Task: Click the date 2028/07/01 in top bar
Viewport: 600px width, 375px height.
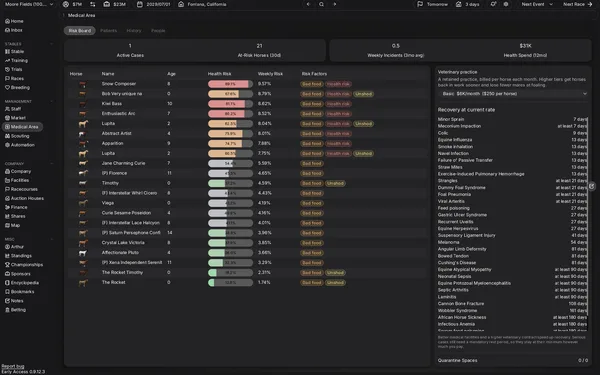Action: (x=153, y=4)
